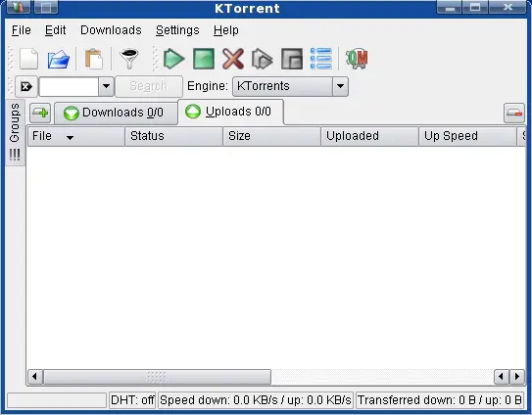Screen dimensions: 532x415
Task: Click the add tab plus icon
Action: coord(40,113)
